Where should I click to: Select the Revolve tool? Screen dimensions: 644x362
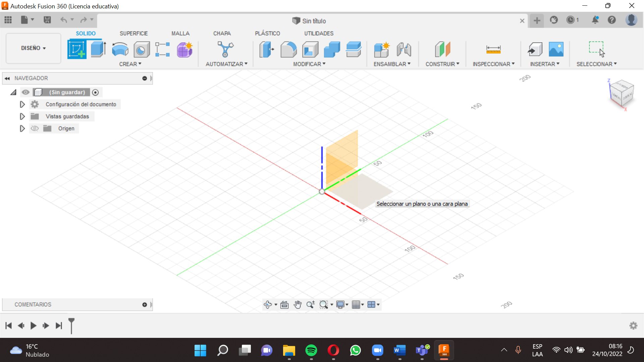(120, 50)
